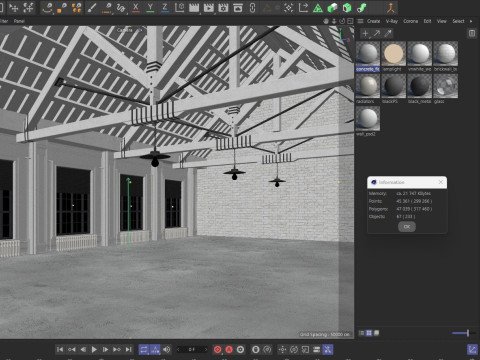Click the coordinate system cube icon
Screen dimensions: 480x360
tap(179, 7)
